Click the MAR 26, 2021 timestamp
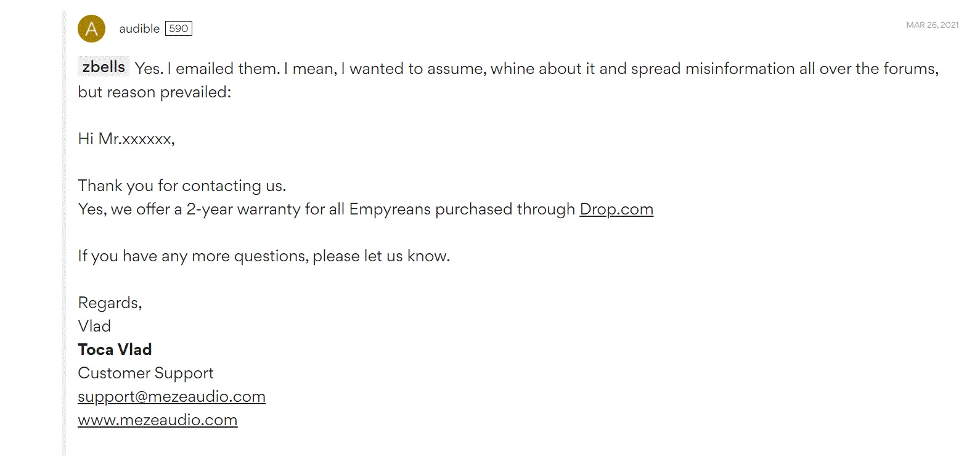The width and height of the screenshot is (980, 456). [x=932, y=25]
